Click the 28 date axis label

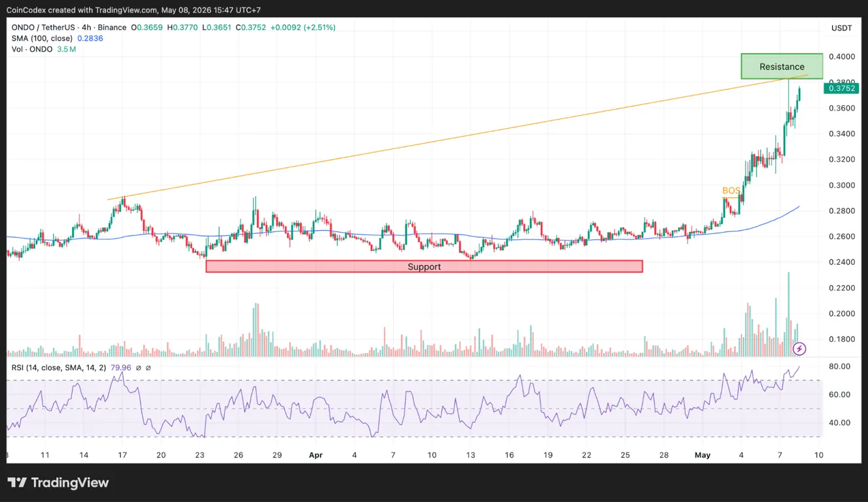(x=664, y=455)
